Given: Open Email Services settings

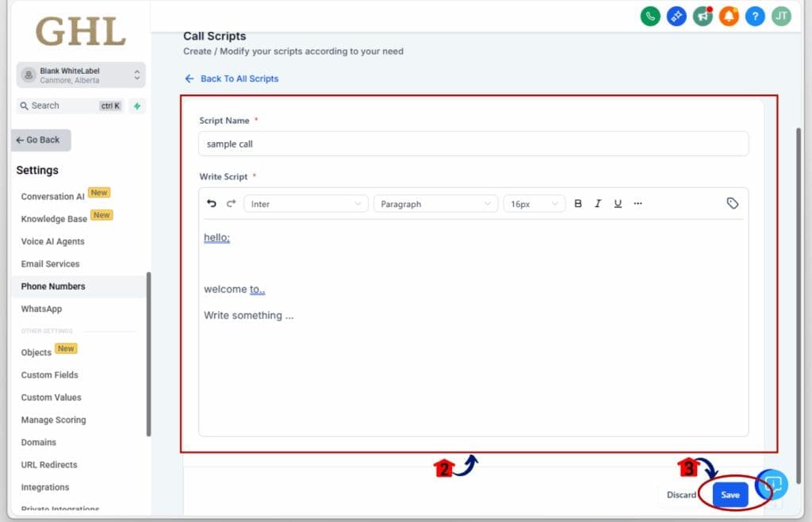Looking at the screenshot, I should tap(50, 264).
